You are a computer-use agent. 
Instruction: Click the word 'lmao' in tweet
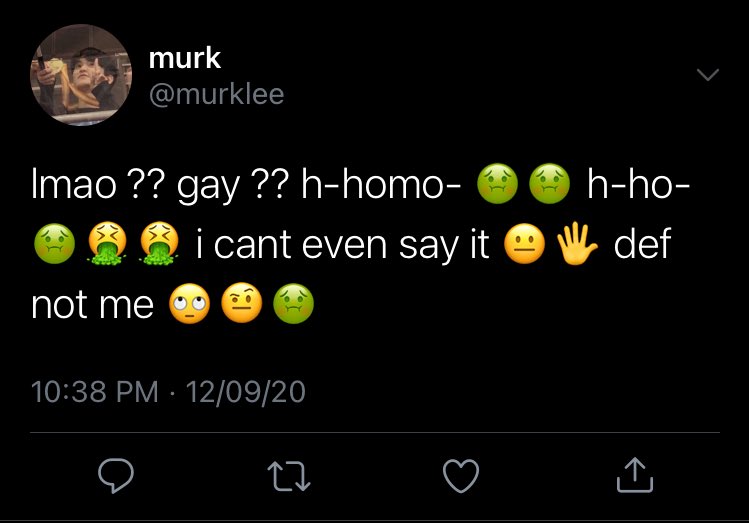tap(74, 184)
